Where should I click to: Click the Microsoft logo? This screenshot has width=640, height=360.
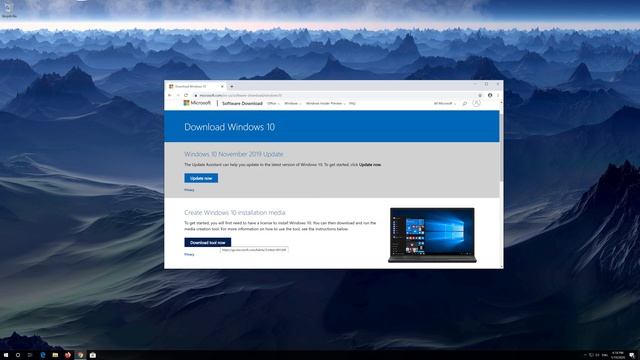click(x=197, y=103)
